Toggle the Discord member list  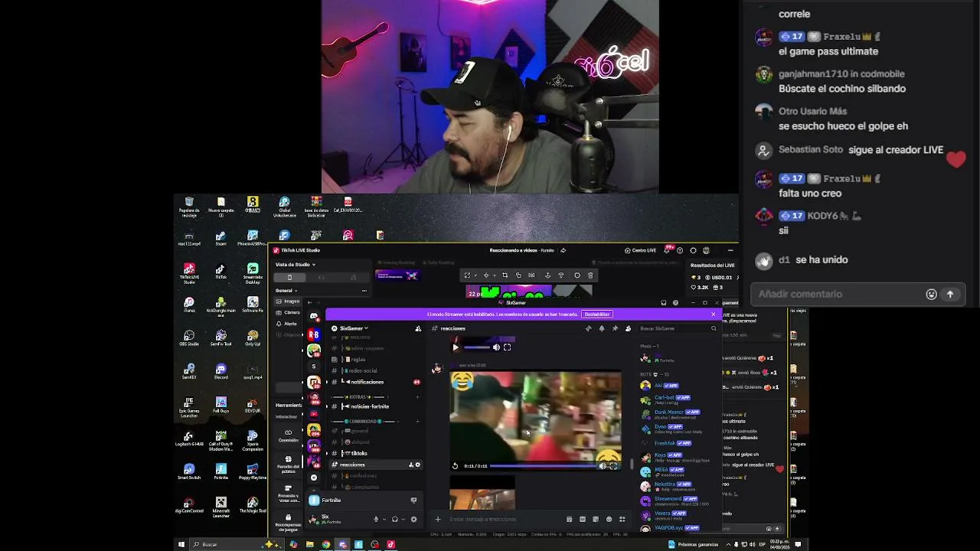pyautogui.click(x=628, y=328)
